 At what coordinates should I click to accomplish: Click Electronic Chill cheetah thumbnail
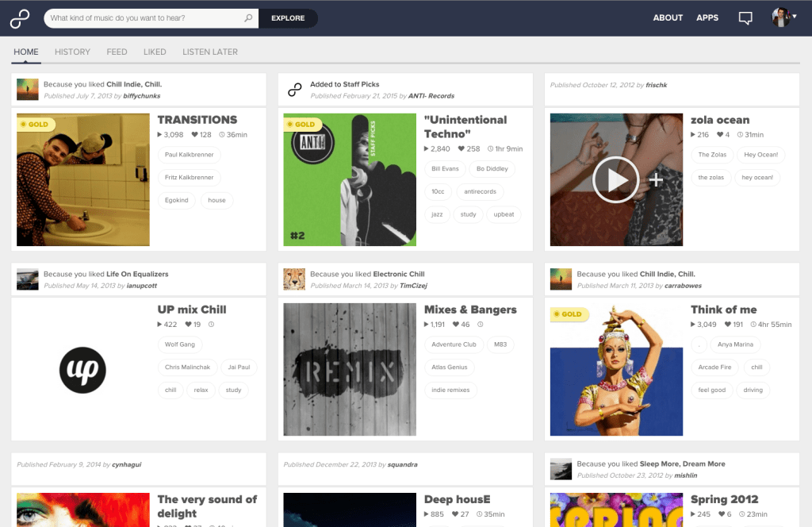(x=294, y=279)
